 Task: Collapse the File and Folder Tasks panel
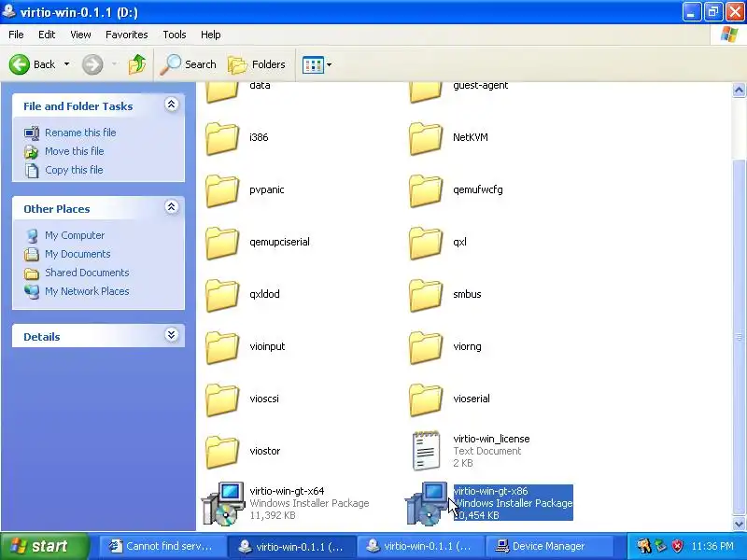point(172,105)
